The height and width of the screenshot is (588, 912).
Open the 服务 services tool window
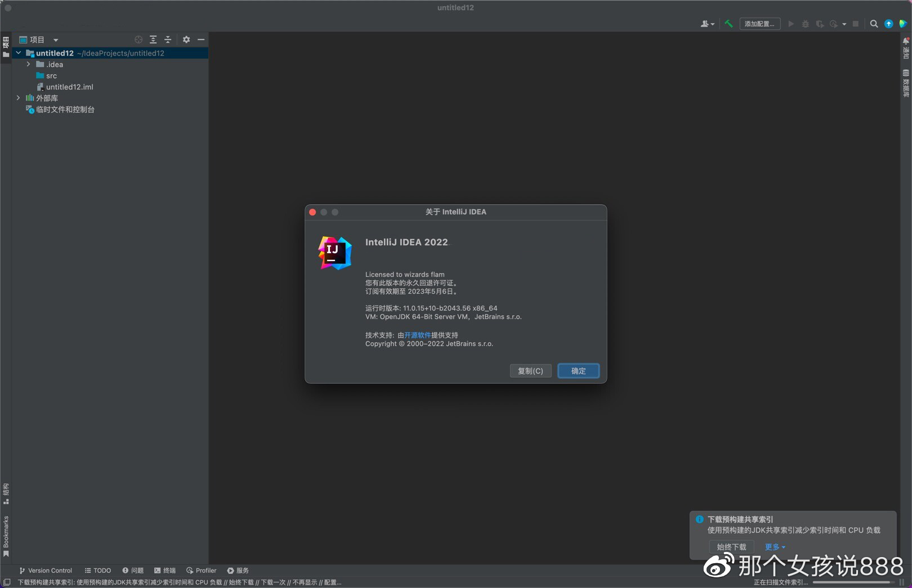(238, 571)
